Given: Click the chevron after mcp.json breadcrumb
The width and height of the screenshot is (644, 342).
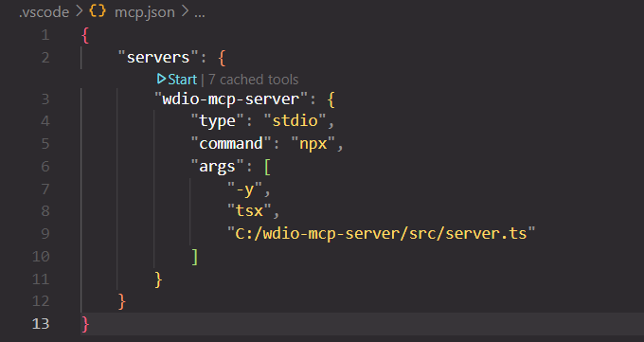Looking at the screenshot, I should (x=185, y=12).
